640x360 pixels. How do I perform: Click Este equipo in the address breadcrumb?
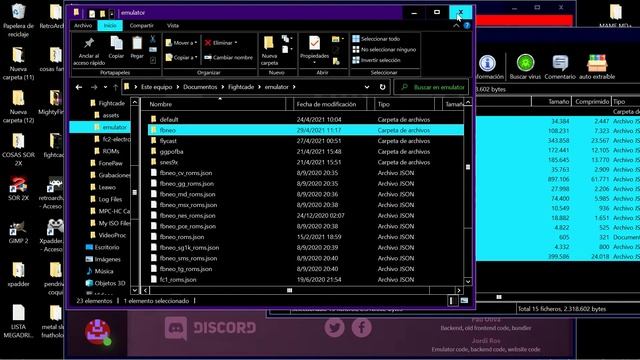coord(156,87)
